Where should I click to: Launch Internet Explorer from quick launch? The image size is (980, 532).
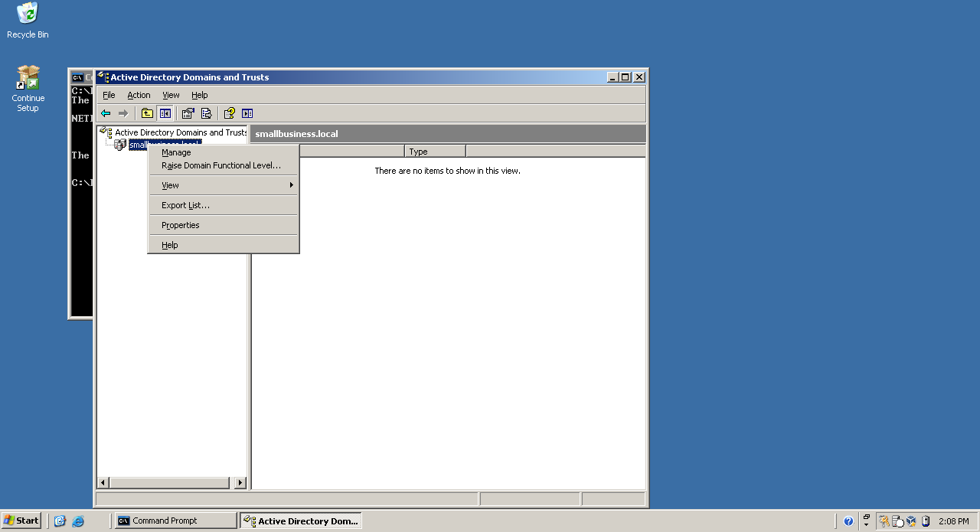click(78, 521)
